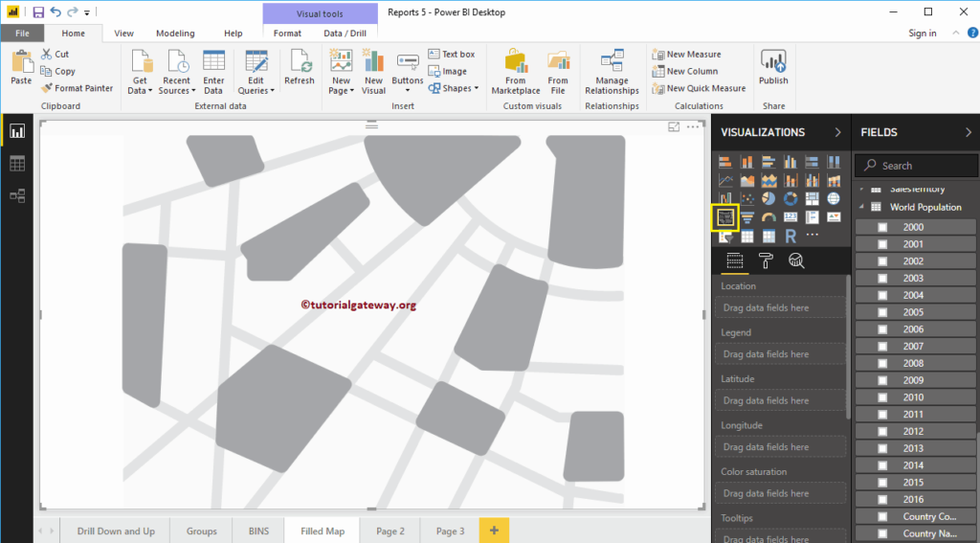Select the Filled Map visualization

click(x=725, y=217)
